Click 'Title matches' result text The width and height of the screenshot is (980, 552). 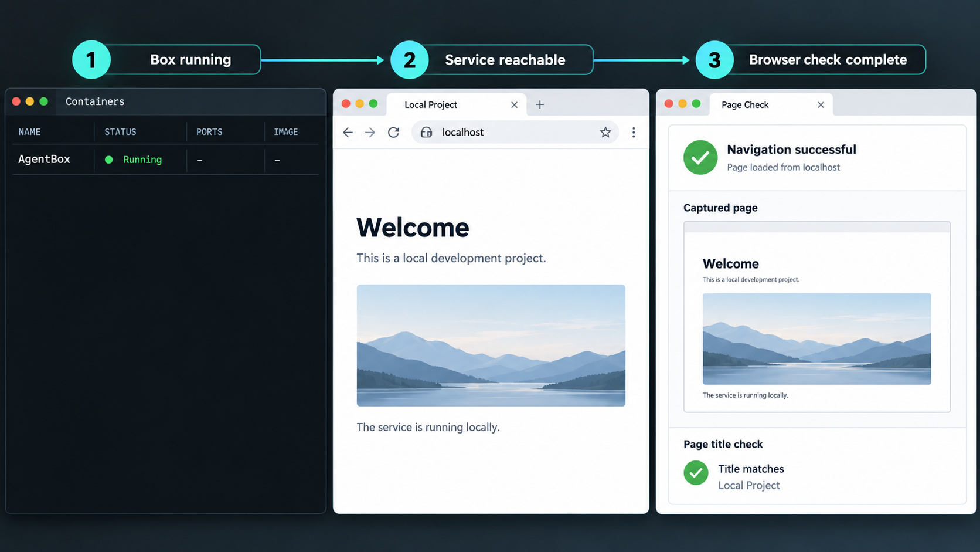tap(751, 469)
